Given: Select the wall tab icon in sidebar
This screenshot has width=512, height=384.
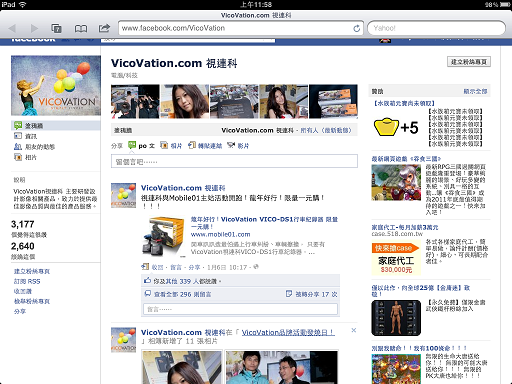Looking at the screenshot, I should point(18,126).
